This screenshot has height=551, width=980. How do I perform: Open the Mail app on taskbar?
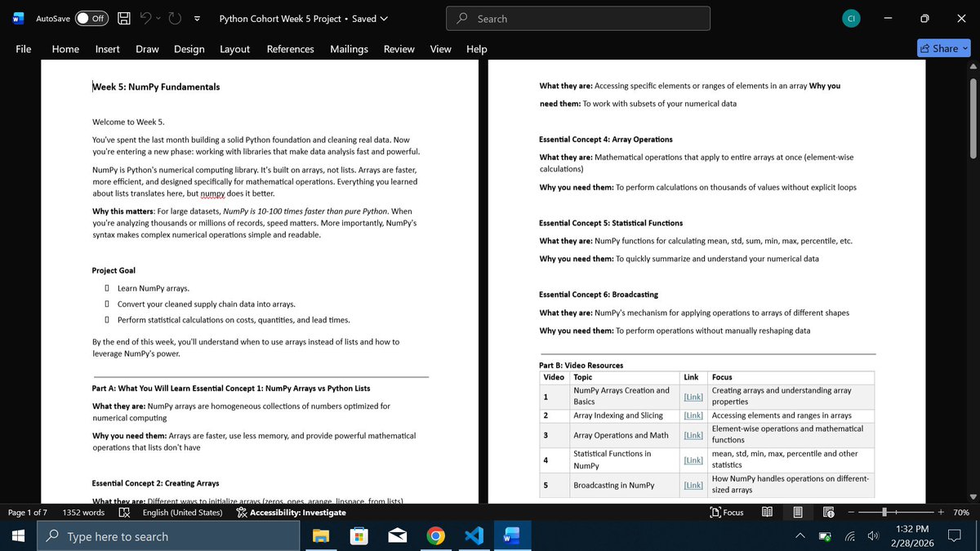(398, 536)
